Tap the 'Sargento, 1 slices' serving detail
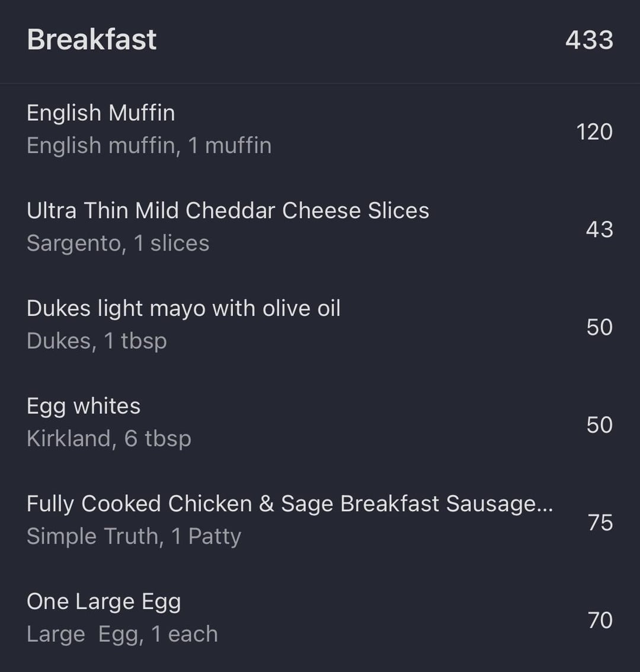This screenshot has height=672, width=640. 118,243
